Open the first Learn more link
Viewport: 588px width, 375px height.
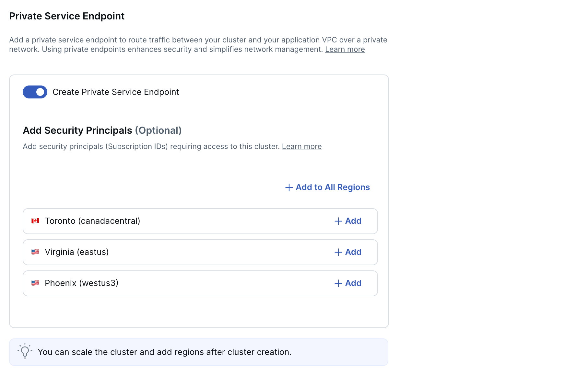point(345,49)
